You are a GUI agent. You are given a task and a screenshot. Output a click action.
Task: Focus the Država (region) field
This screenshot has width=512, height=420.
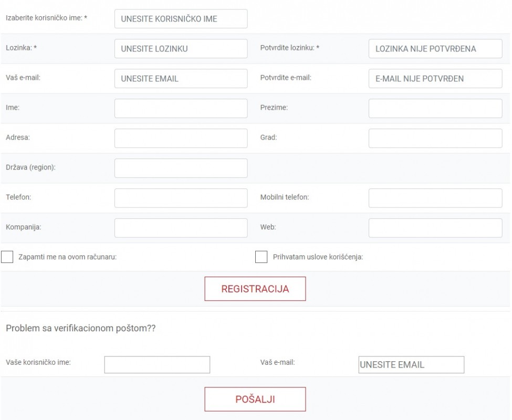[x=181, y=168]
